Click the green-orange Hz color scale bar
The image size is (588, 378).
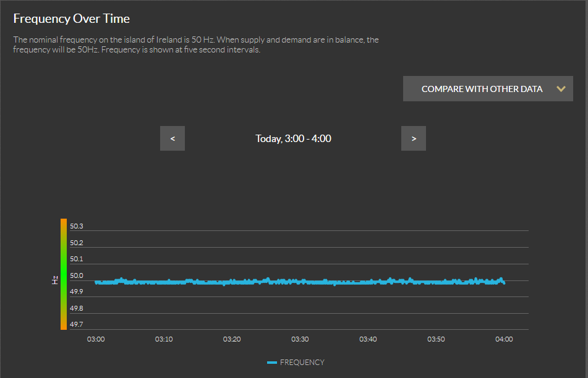64,274
